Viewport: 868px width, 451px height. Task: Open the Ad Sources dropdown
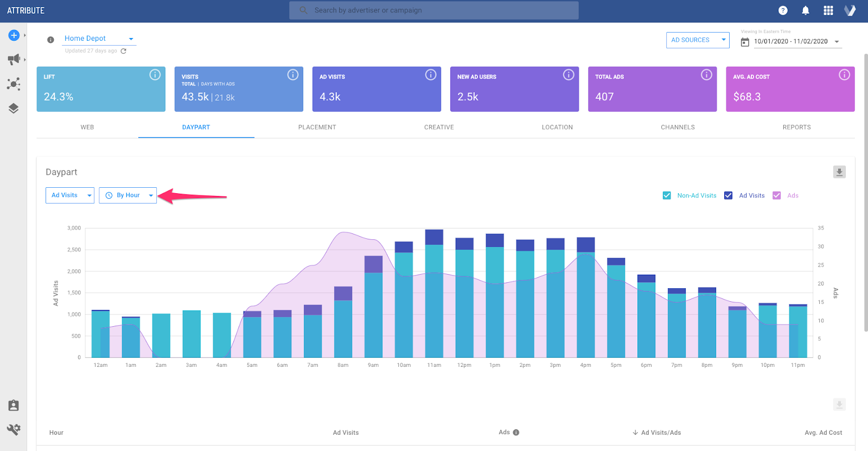[698, 40]
